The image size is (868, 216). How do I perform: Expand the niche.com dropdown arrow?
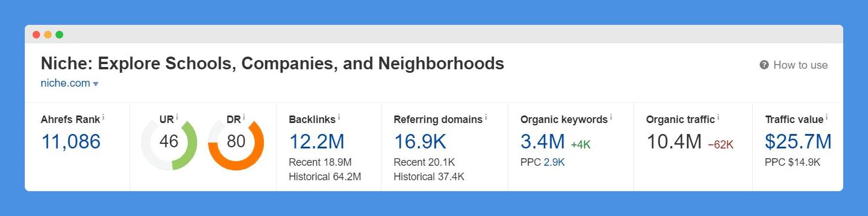96,84
